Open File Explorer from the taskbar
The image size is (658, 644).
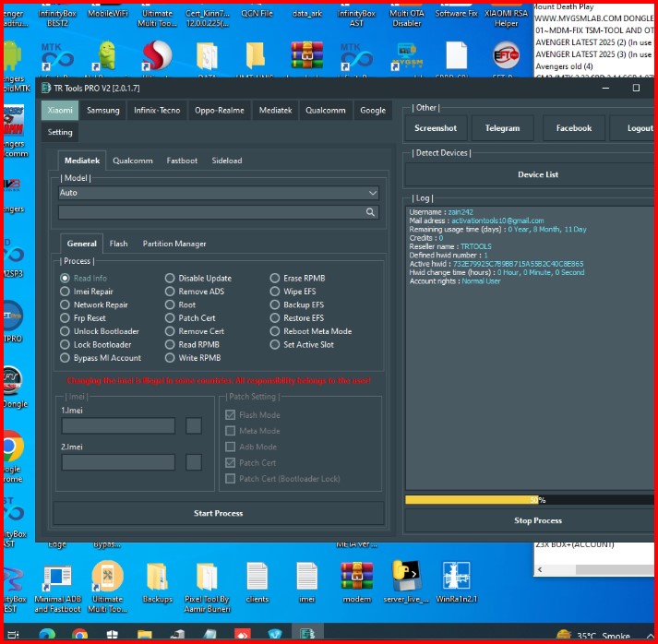(x=144, y=635)
